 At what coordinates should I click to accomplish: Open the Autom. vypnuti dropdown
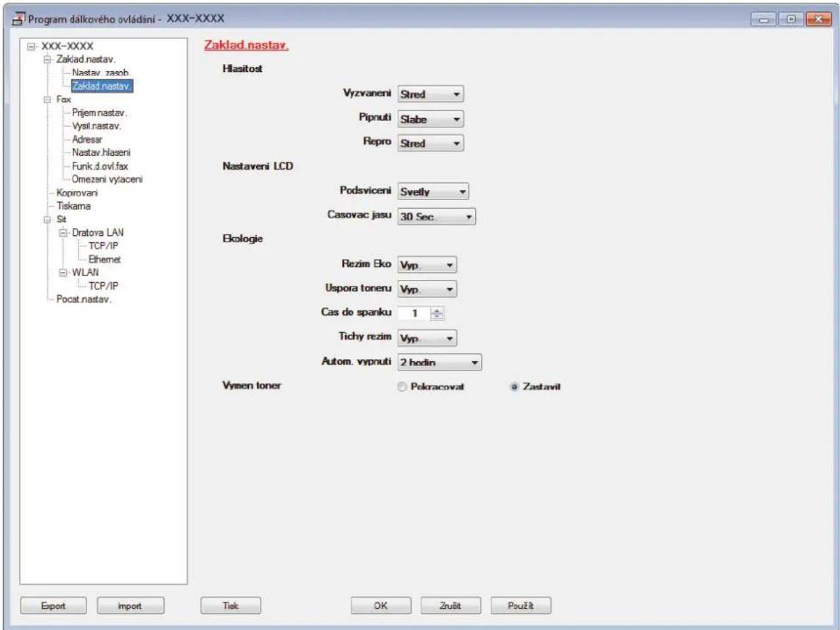click(439, 363)
